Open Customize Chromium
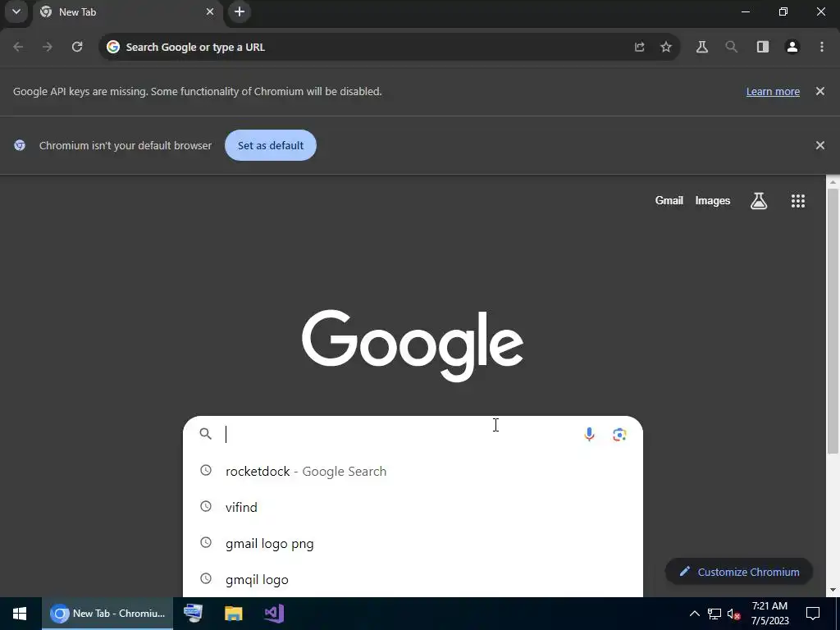 pos(739,572)
